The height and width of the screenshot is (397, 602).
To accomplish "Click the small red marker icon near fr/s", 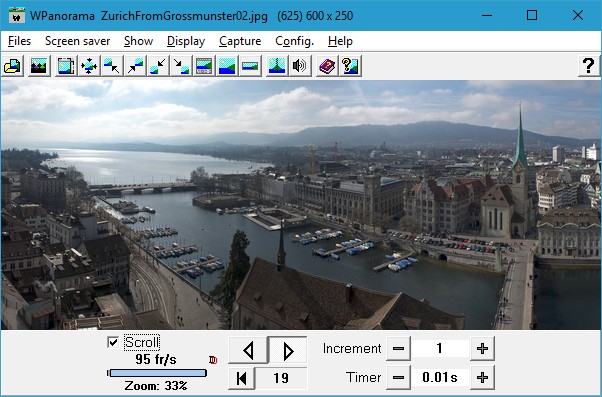I will click(213, 360).
